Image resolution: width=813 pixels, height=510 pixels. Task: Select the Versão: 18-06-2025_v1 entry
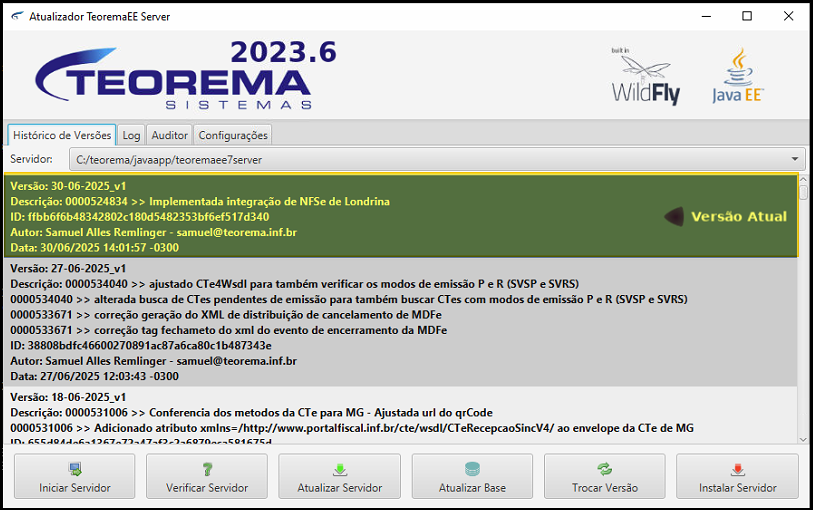(401, 416)
